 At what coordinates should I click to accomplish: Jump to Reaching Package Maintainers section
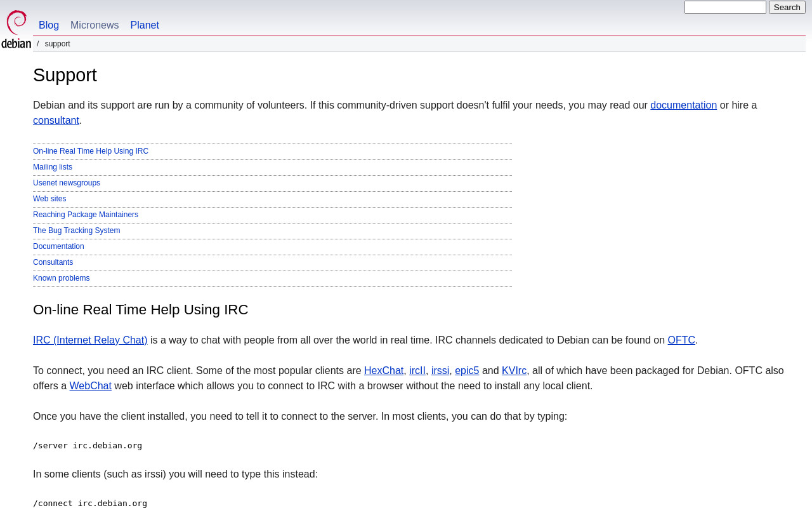(x=86, y=215)
